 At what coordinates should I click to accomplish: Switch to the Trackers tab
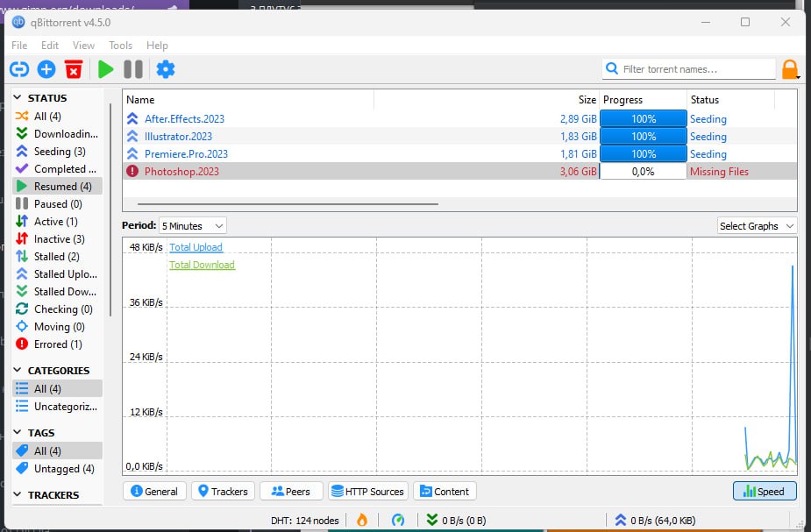click(x=223, y=491)
